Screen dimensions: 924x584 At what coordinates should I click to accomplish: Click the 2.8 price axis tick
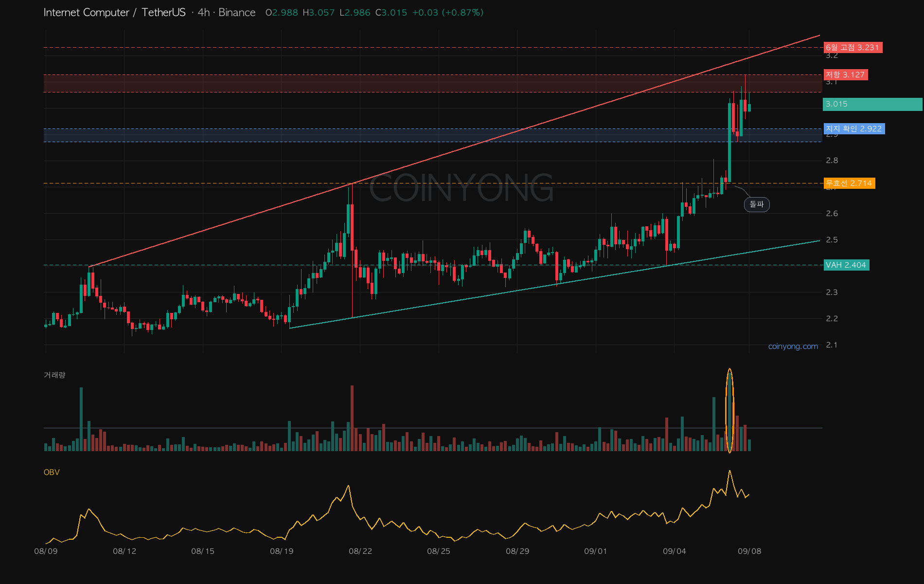(832, 161)
